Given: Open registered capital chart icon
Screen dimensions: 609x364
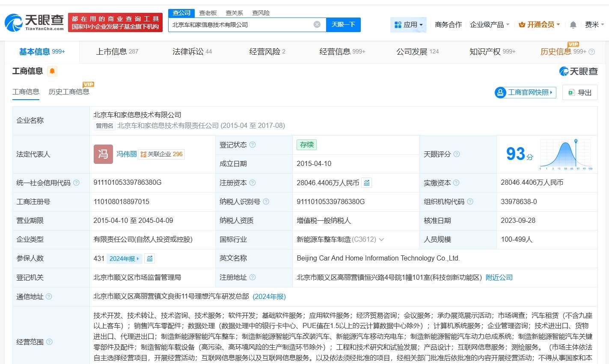Looking at the screenshot, I should tap(367, 183).
